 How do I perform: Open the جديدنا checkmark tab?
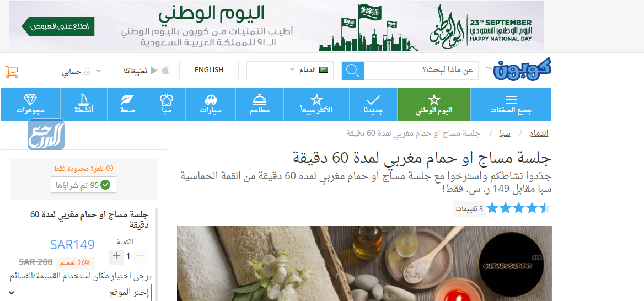[373, 104]
